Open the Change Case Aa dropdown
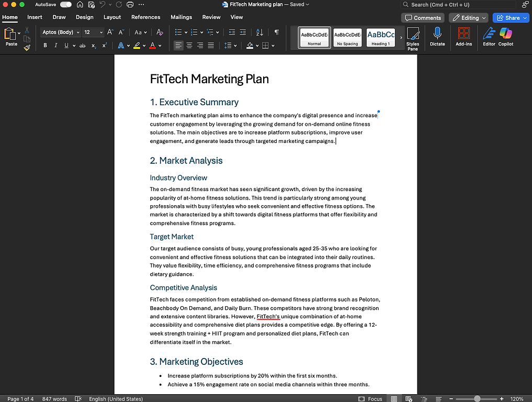The image size is (532, 402). pyautogui.click(x=141, y=32)
